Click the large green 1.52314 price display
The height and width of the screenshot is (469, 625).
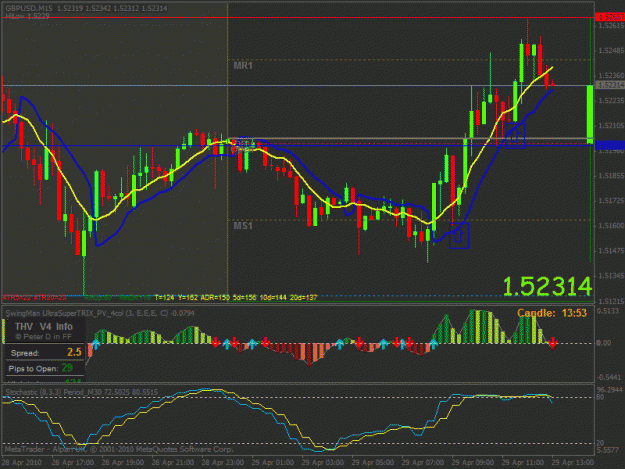pos(547,287)
